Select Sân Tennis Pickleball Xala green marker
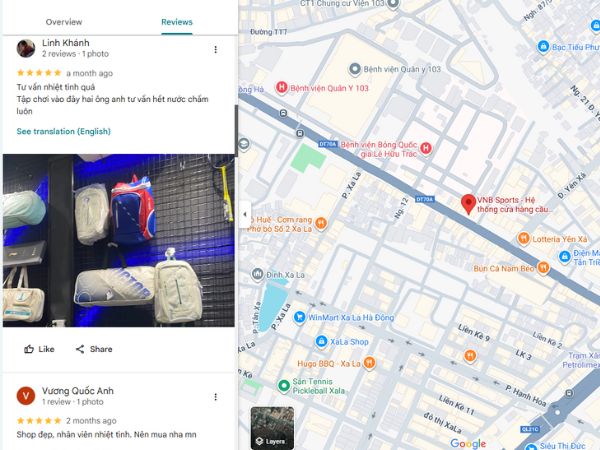The image size is (600, 450). [x=284, y=385]
